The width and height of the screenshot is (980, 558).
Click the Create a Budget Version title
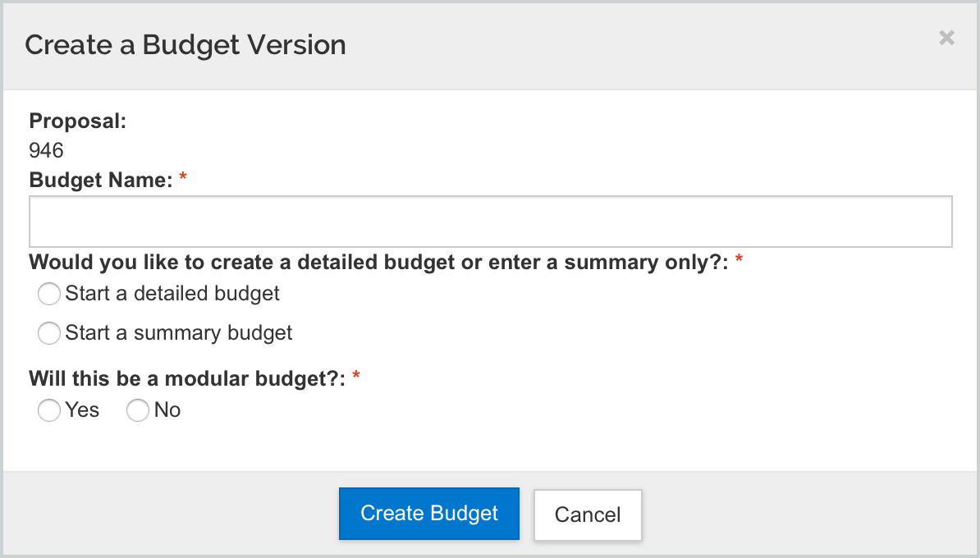click(185, 45)
